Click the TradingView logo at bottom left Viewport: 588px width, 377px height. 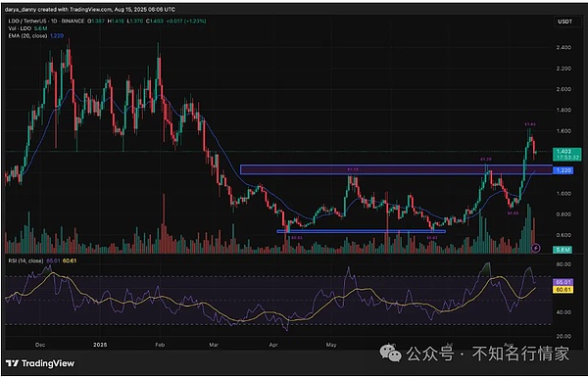(40, 363)
